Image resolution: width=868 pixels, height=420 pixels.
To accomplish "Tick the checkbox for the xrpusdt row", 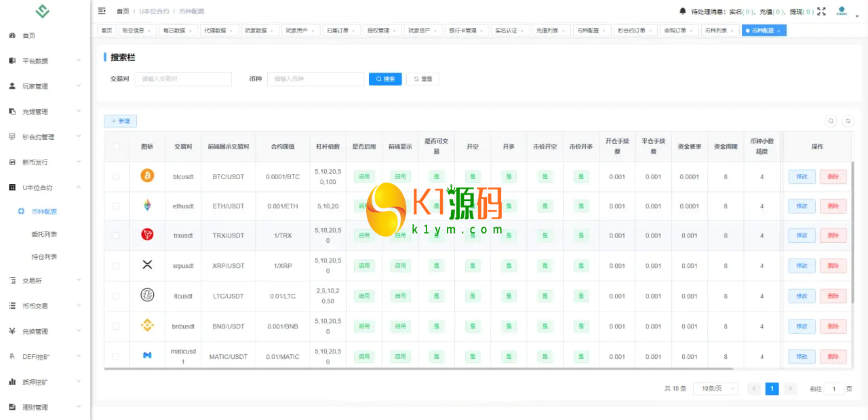I will 116,266.
